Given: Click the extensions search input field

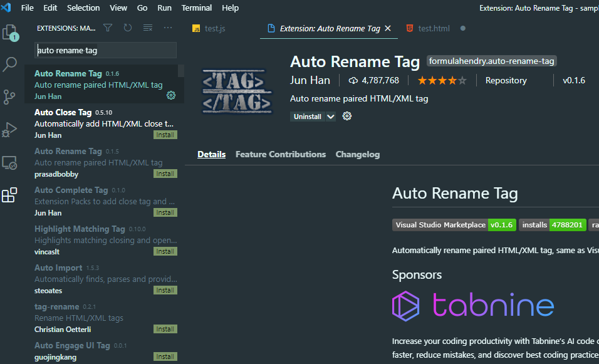Looking at the screenshot, I should [105, 50].
